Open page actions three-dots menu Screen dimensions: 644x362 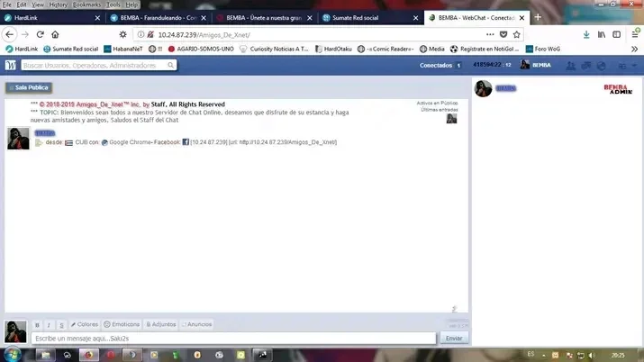click(x=490, y=34)
